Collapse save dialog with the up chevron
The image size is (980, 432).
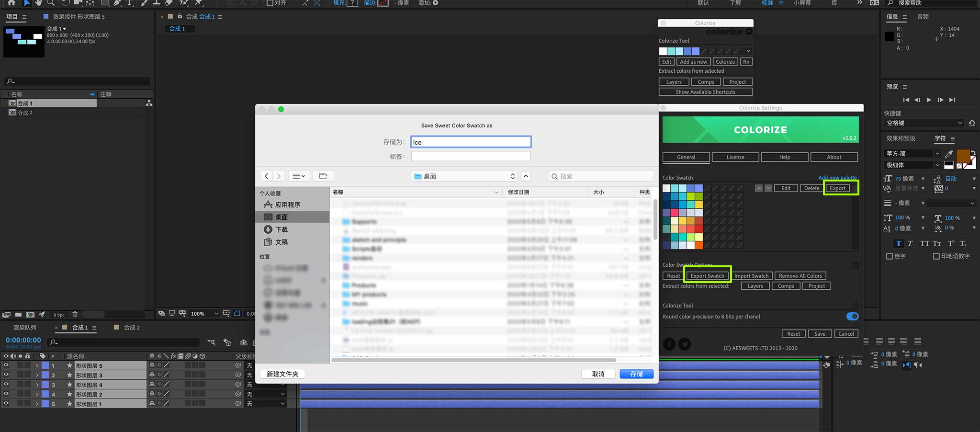(526, 176)
